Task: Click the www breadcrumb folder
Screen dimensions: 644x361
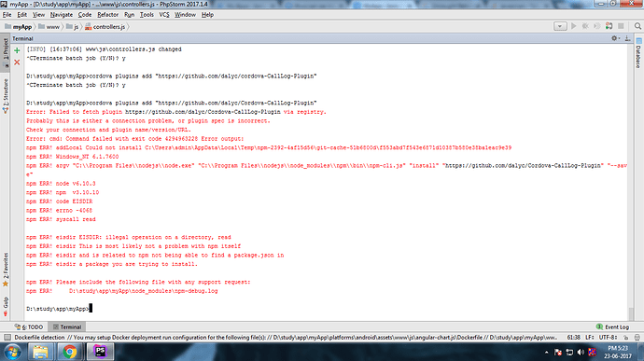Action: pos(49,27)
